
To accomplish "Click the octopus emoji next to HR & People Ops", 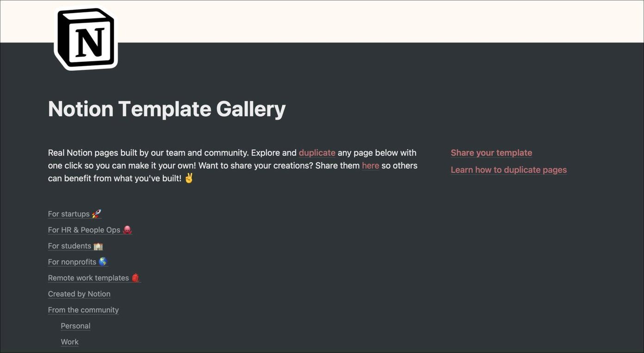I will [127, 230].
